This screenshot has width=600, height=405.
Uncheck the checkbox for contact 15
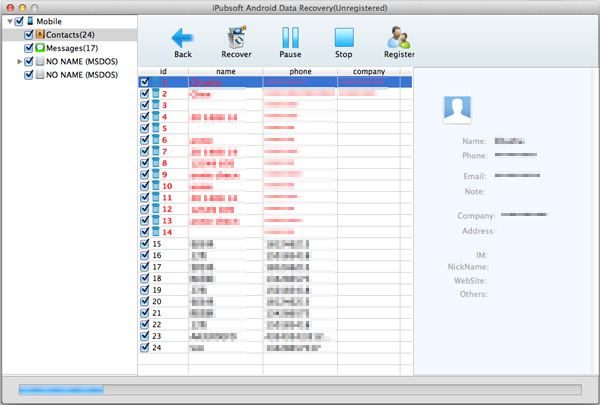click(145, 243)
